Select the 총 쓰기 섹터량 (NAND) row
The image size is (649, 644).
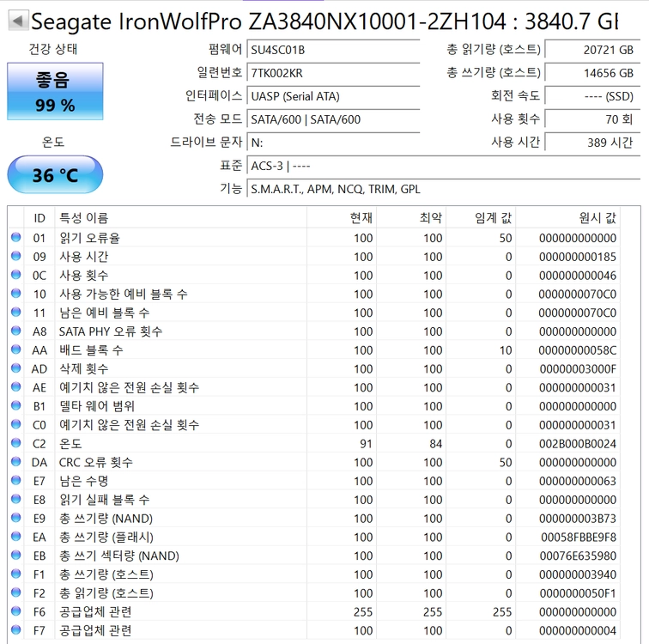click(313, 556)
